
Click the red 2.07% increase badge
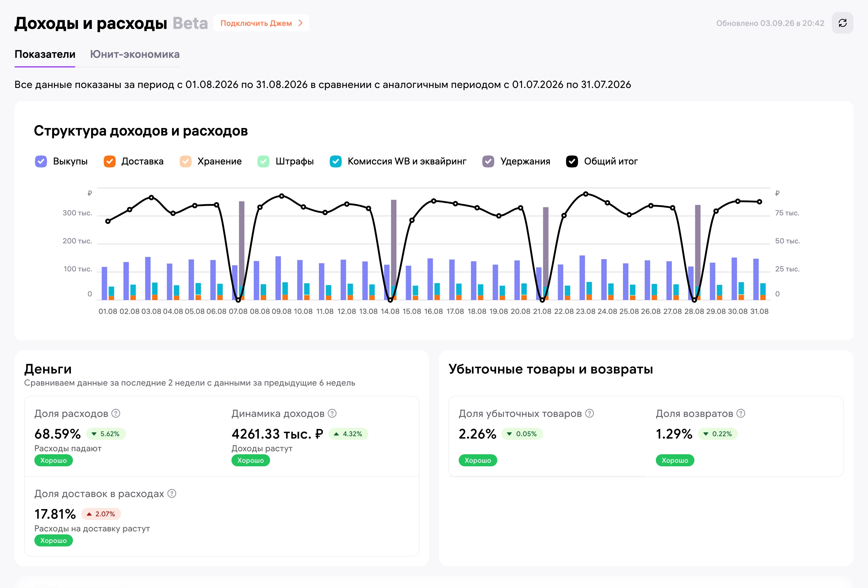click(x=101, y=514)
